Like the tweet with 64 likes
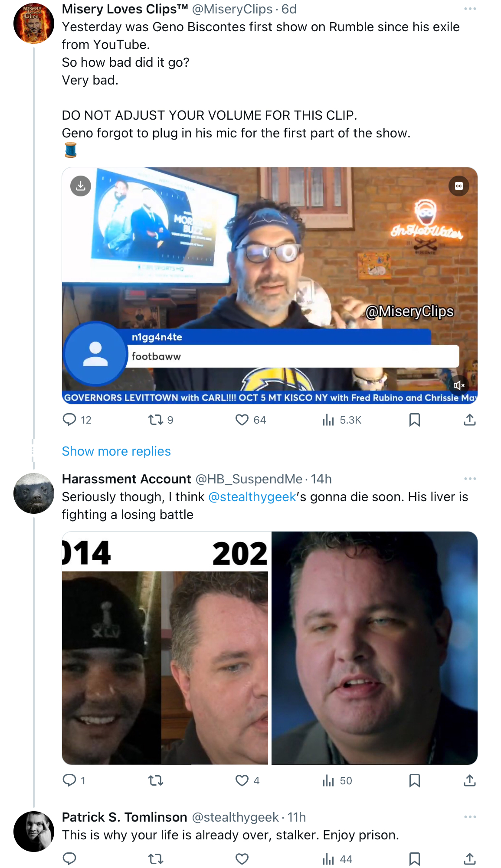 point(242,420)
